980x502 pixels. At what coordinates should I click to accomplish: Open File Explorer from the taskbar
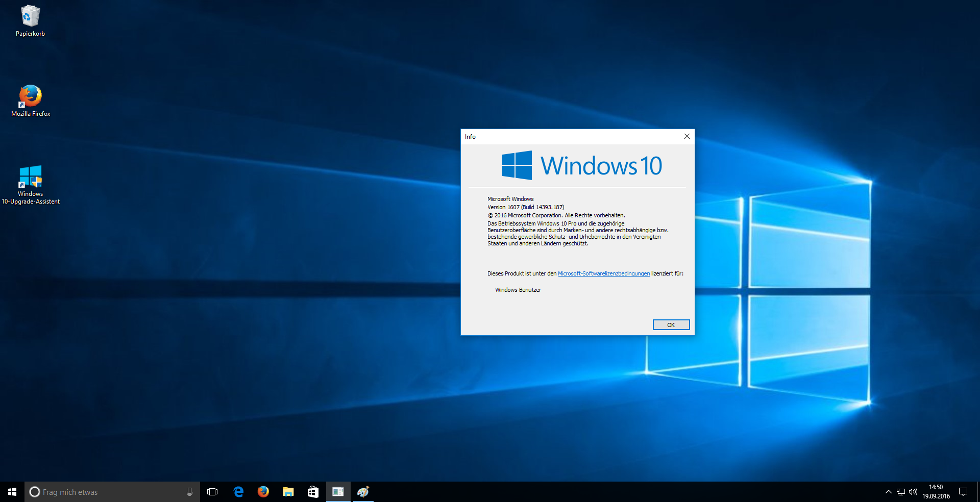pos(288,492)
